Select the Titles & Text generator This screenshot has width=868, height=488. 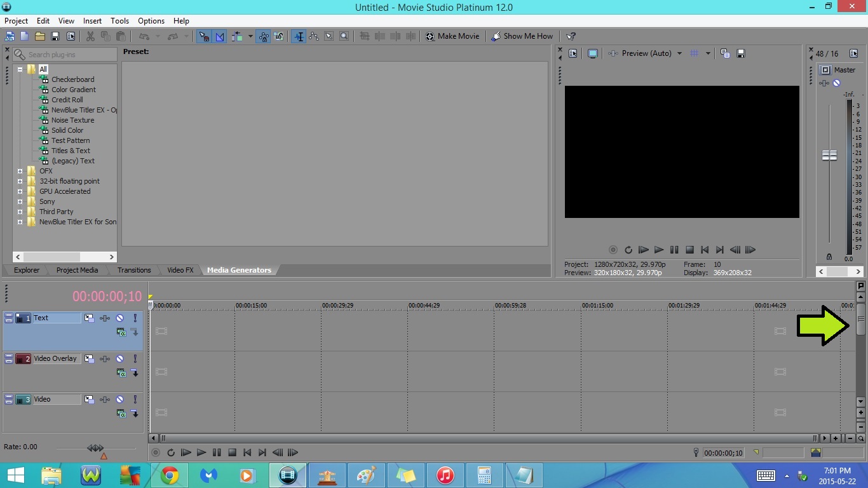tap(71, 151)
